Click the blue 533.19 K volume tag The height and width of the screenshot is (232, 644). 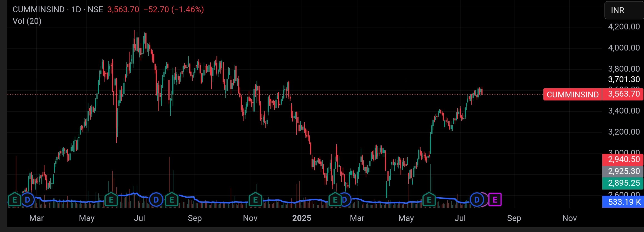623,202
